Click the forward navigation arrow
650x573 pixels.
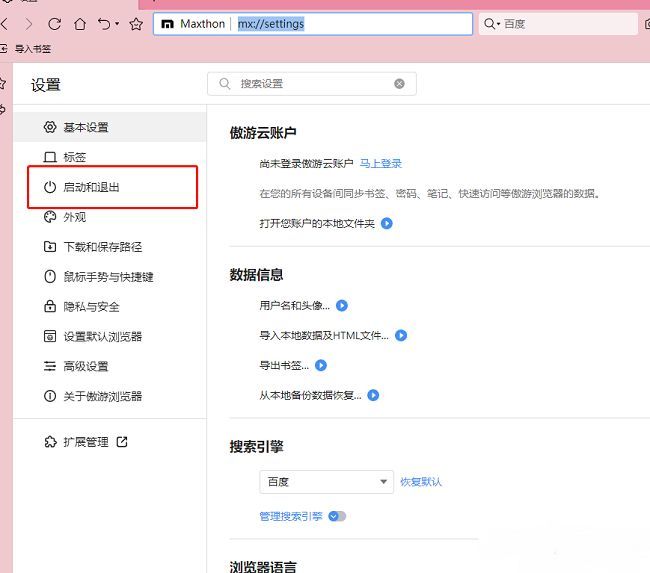[x=28, y=23]
